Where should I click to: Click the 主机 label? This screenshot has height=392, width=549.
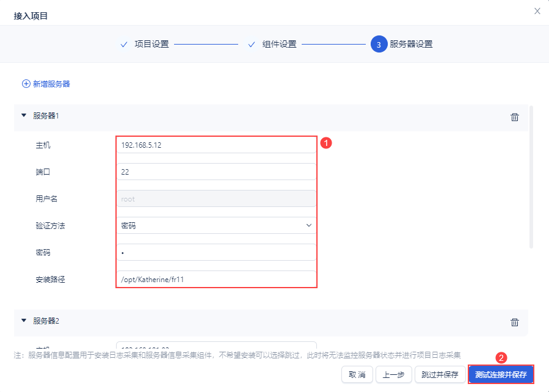coord(43,145)
